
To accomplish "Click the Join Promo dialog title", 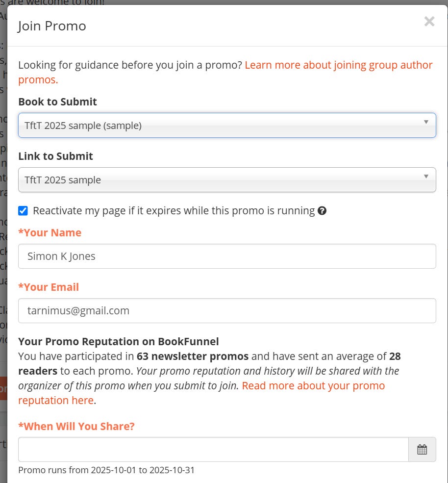I will tap(52, 26).
